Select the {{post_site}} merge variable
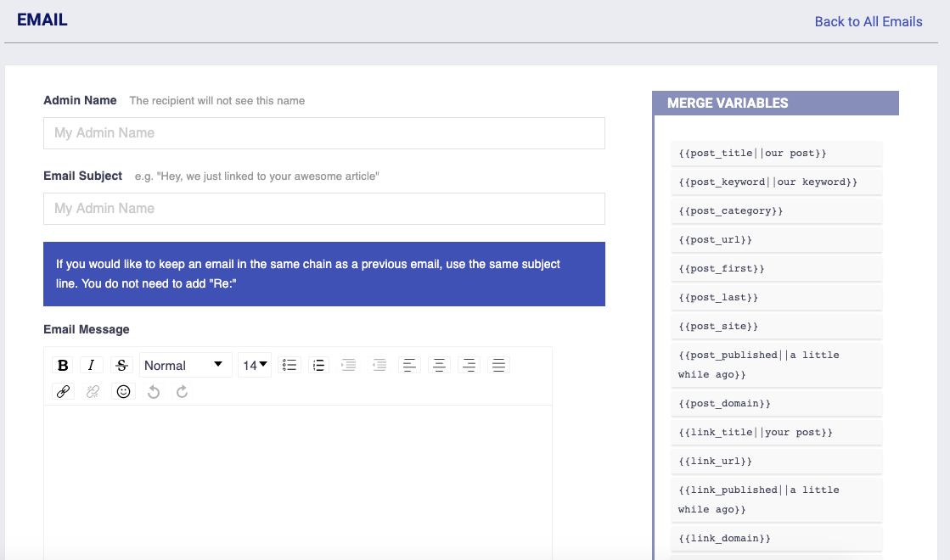The image size is (950, 560). pos(776,327)
